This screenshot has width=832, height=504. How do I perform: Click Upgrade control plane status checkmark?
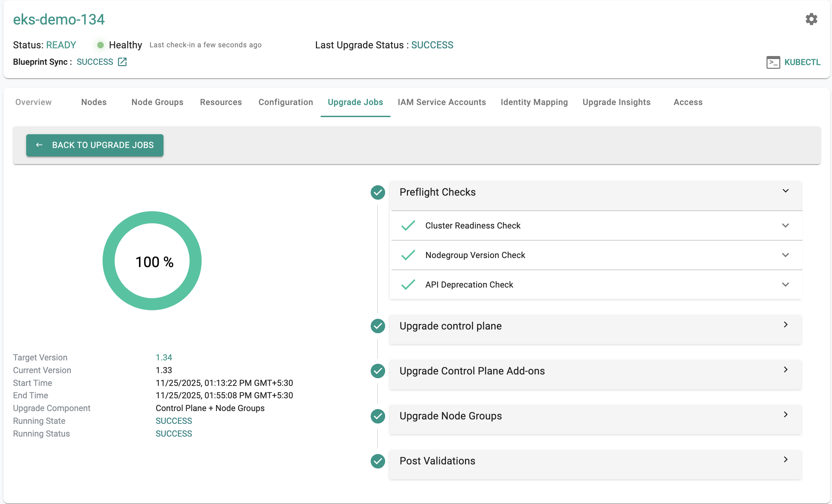click(377, 326)
